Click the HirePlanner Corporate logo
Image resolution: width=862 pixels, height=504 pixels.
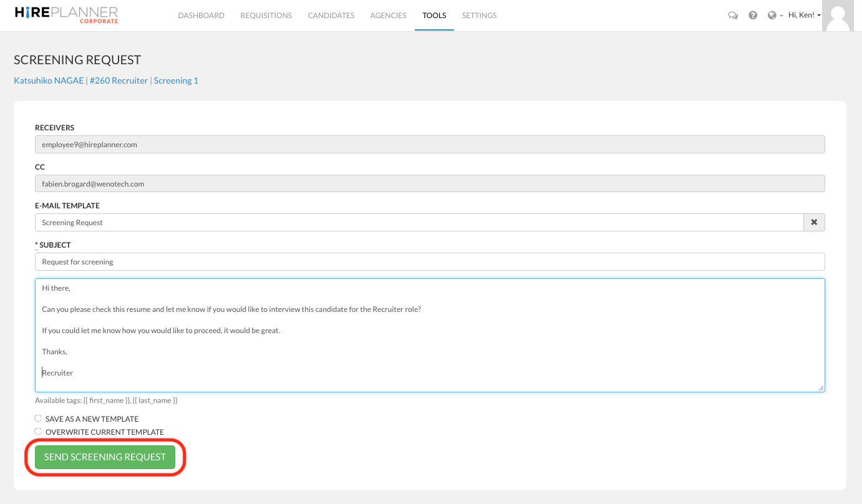[66, 15]
